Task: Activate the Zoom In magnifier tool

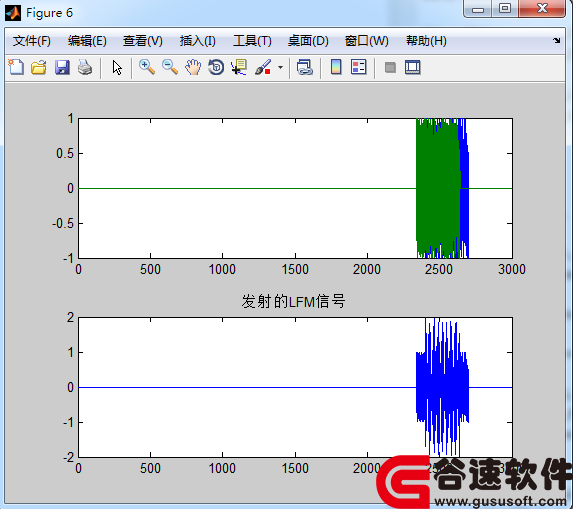Action: tap(147, 68)
